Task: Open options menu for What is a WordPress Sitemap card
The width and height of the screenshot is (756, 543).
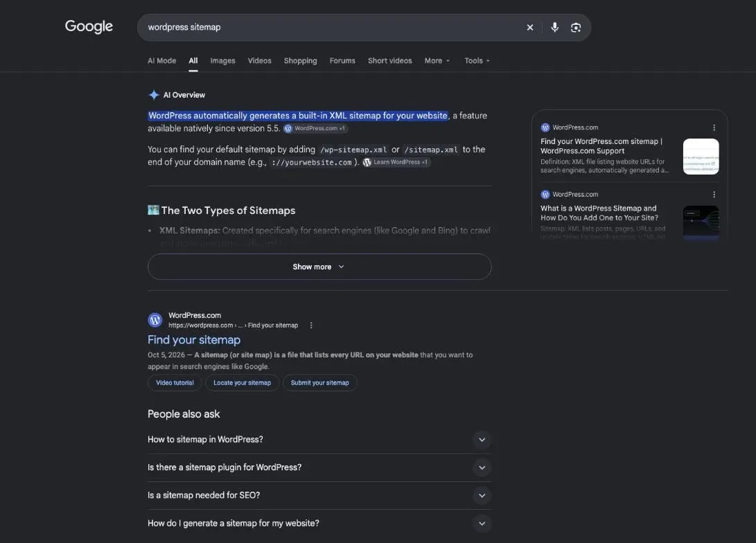Action: pos(714,195)
